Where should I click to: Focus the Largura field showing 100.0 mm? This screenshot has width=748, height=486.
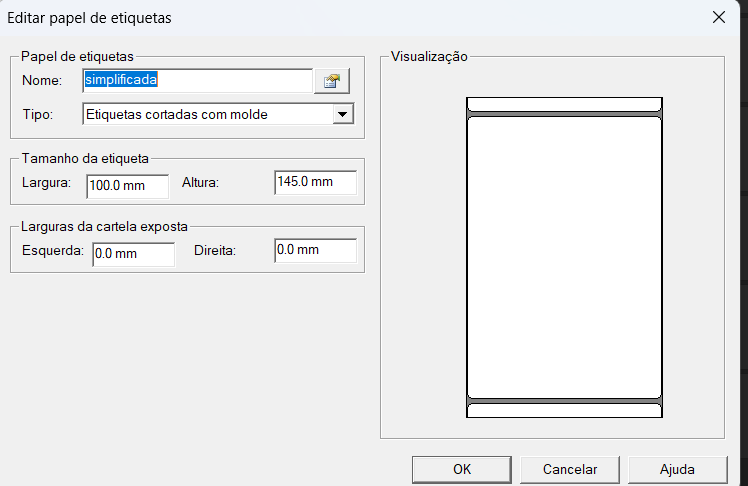(x=127, y=185)
